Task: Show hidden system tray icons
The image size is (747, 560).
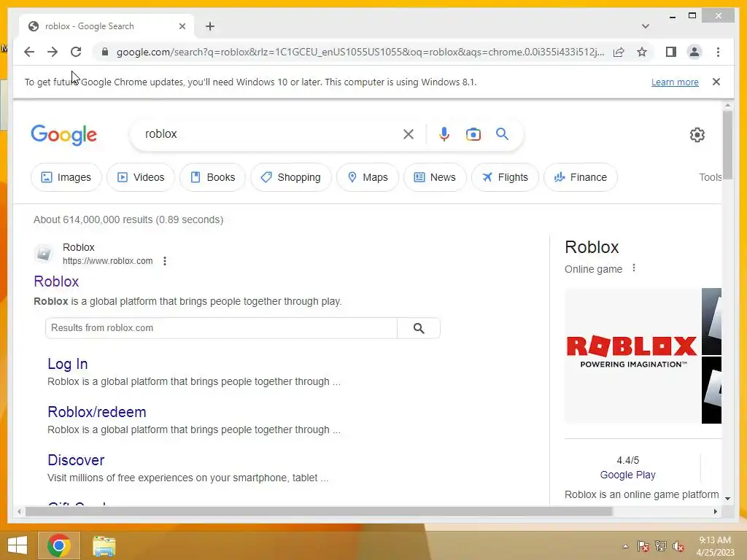Action: 625,546
